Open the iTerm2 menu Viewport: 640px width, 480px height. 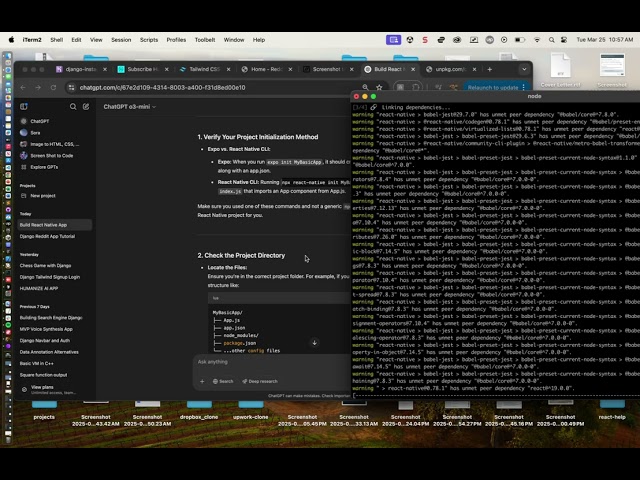click(32, 40)
